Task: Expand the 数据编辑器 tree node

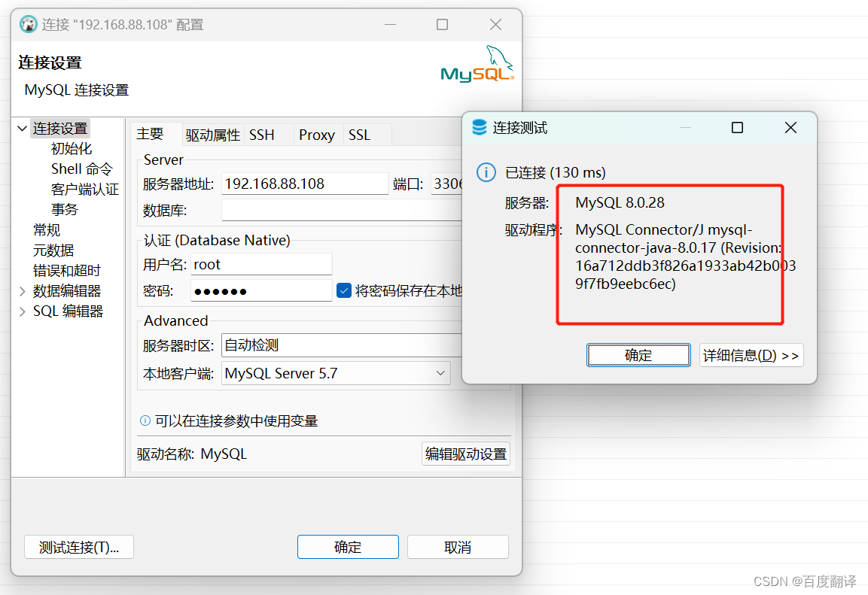Action: point(22,291)
